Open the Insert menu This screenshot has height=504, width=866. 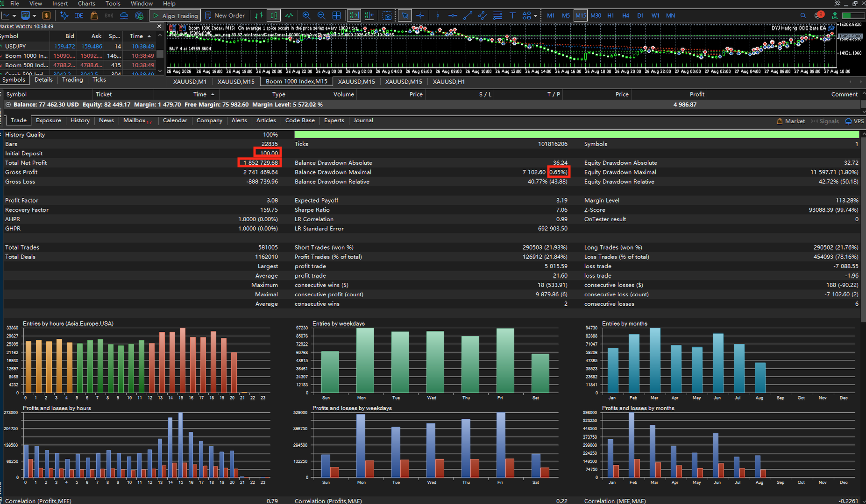click(x=60, y=3)
